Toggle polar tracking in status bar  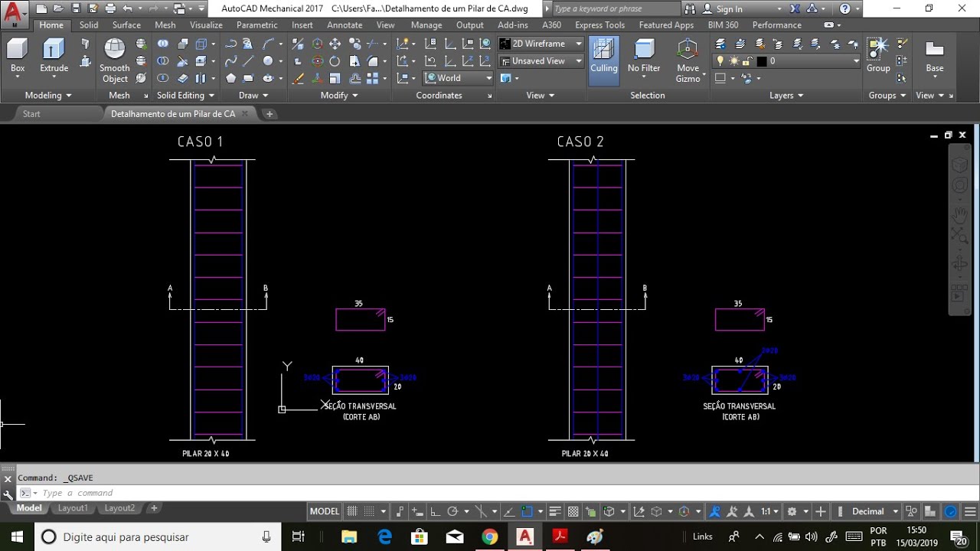452,511
